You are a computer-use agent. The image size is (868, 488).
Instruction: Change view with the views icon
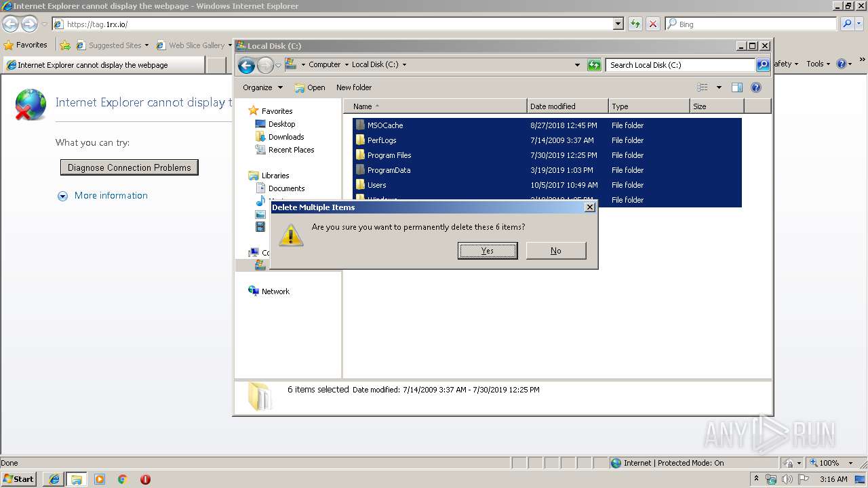[703, 87]
